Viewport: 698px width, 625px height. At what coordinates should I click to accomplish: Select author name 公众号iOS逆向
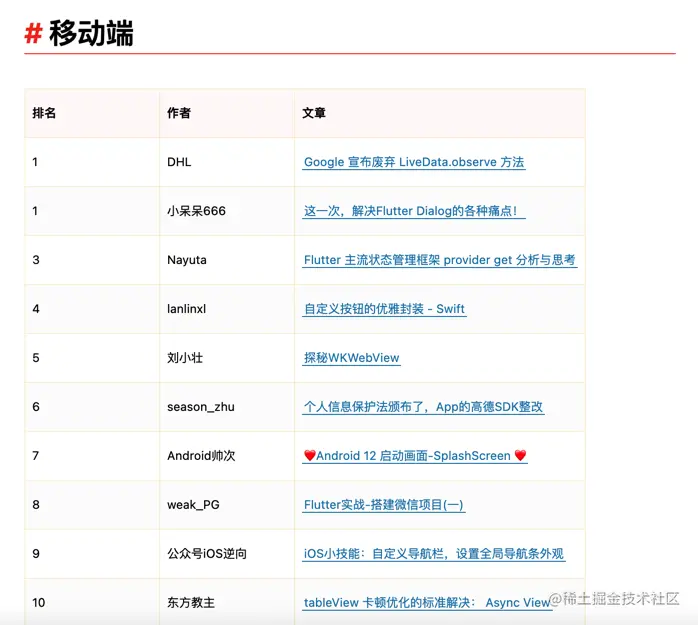click(207, 554)
